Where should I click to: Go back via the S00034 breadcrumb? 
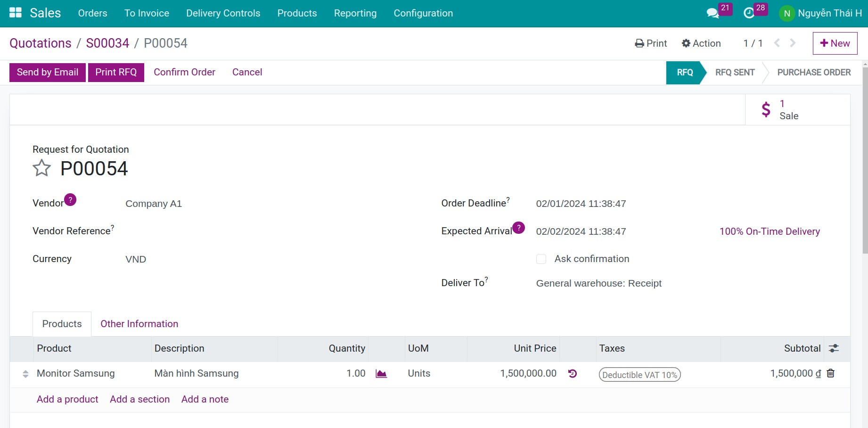(108, 43)
